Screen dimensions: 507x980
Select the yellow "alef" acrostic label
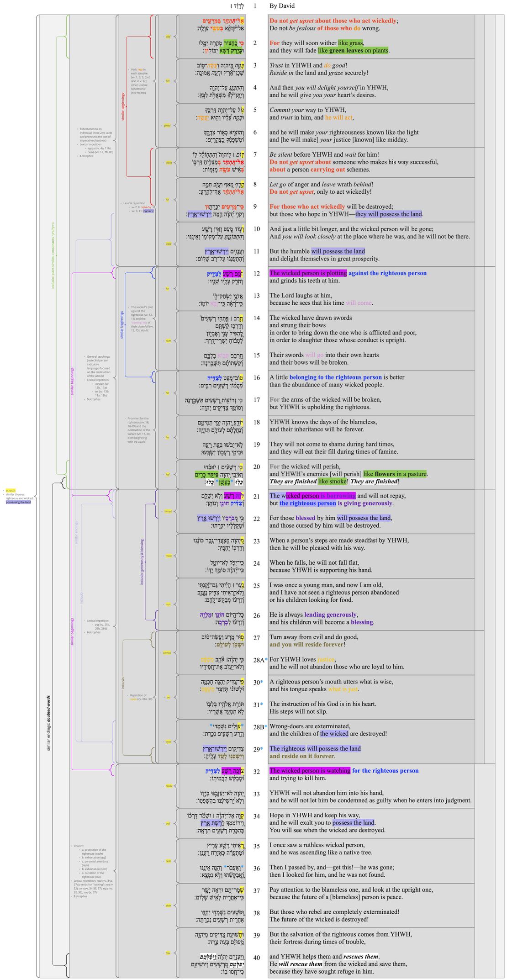[168, 37]
